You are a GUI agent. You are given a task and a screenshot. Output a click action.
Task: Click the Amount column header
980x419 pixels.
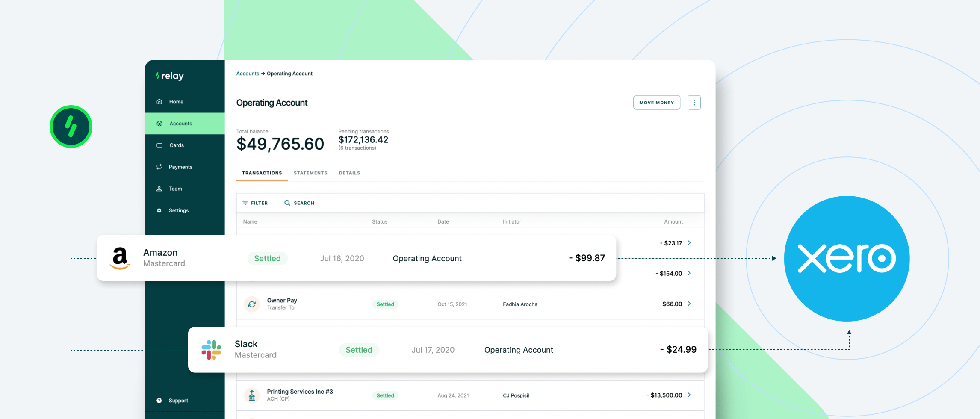673,222
